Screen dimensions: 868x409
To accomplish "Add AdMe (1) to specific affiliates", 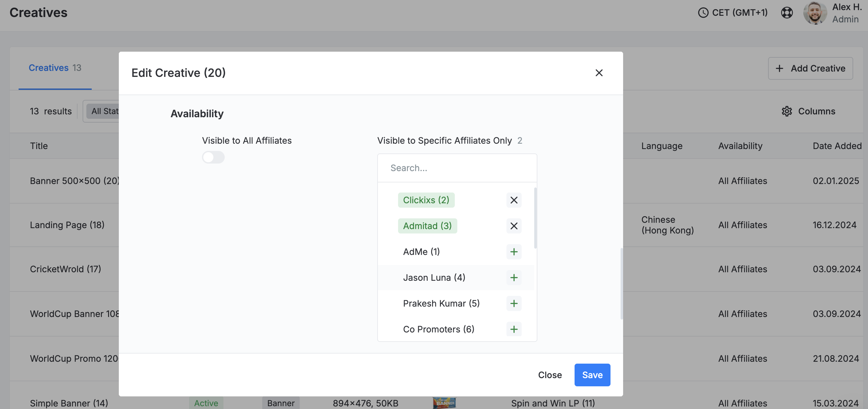I will pos(513,252).
